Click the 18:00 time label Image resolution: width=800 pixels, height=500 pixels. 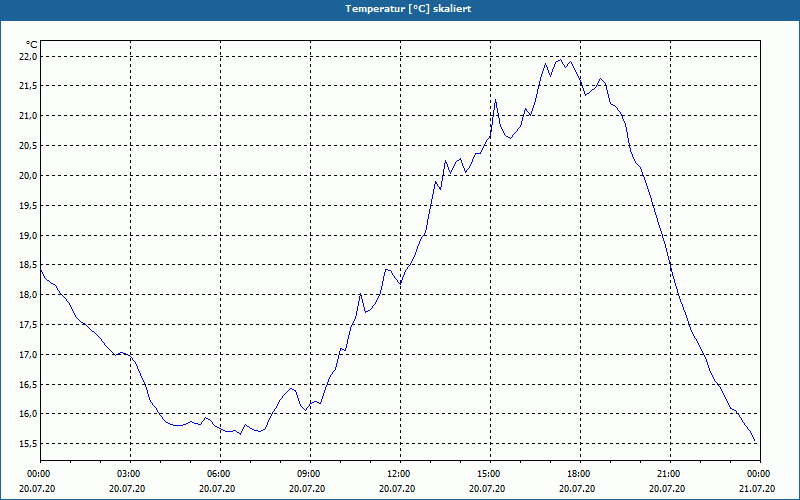580,474
